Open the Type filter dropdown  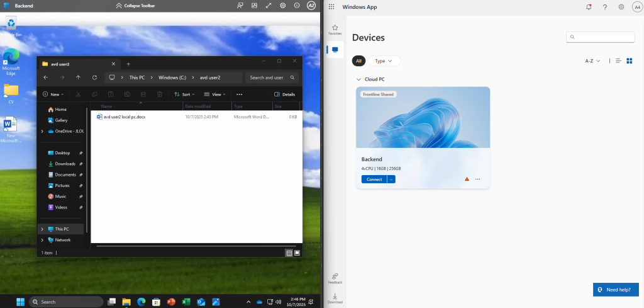point(384,61)
